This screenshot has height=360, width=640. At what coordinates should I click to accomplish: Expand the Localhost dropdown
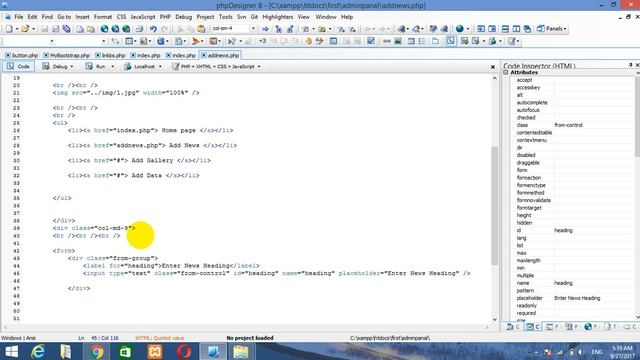(160, 67)
